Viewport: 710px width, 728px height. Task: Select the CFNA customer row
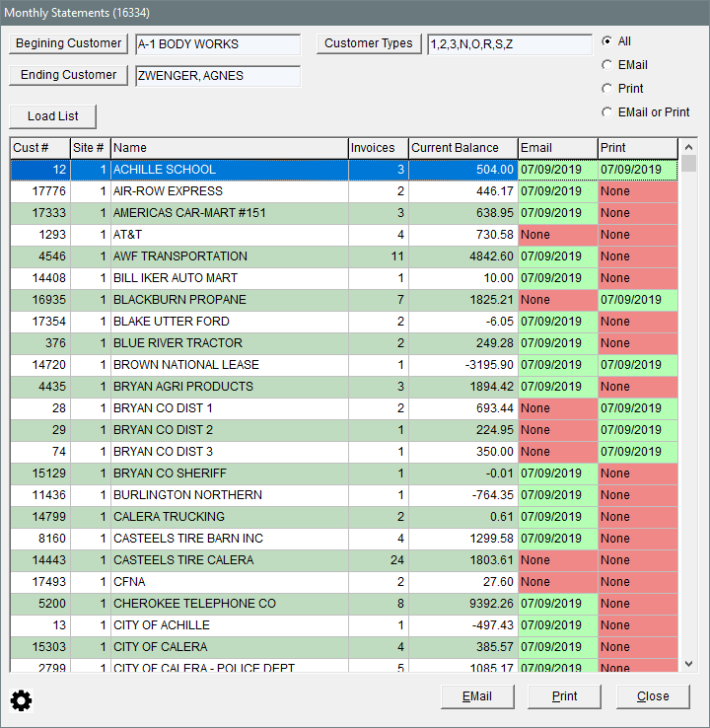click(x=344, y=582)
